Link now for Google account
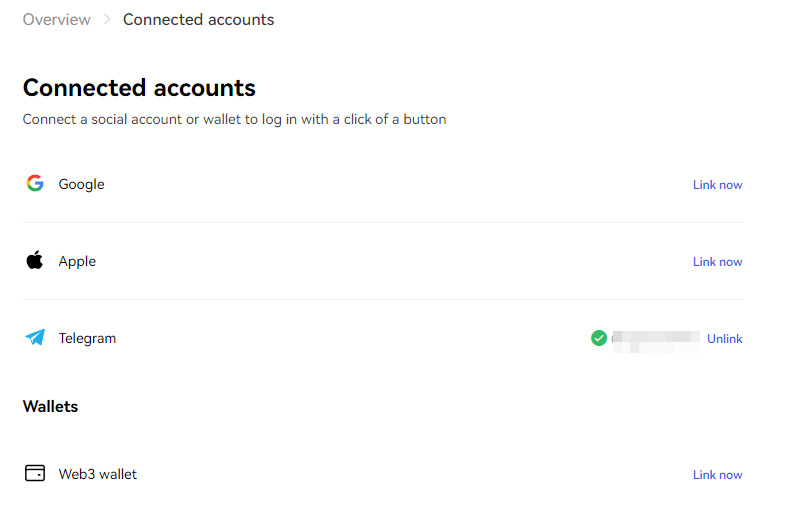This screenshot has width=791, height=516. (x=717, y=185)
